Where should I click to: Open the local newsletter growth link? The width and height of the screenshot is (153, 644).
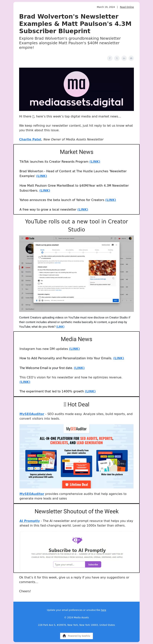click(83, 209)
